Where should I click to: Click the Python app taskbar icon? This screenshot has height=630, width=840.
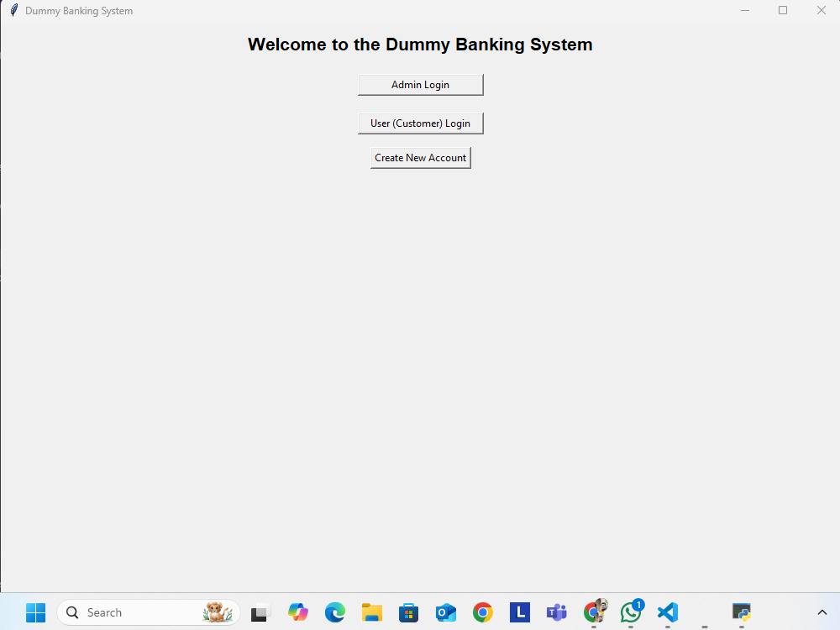click(742, 612)
